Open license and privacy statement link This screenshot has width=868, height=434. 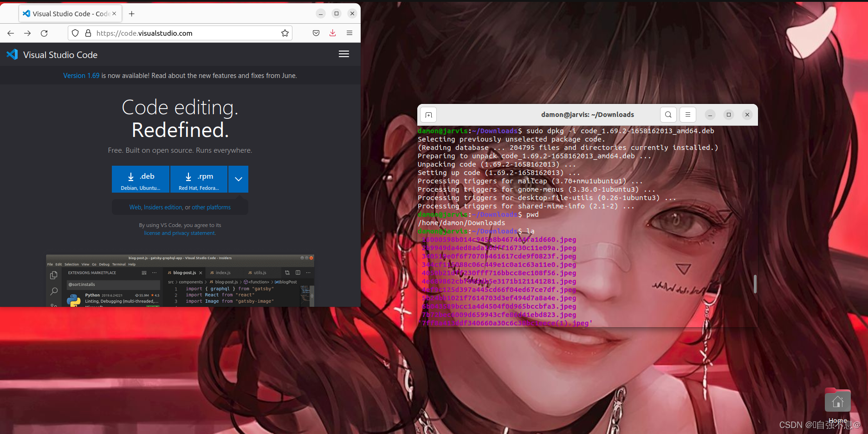click(x=180, y=233)
